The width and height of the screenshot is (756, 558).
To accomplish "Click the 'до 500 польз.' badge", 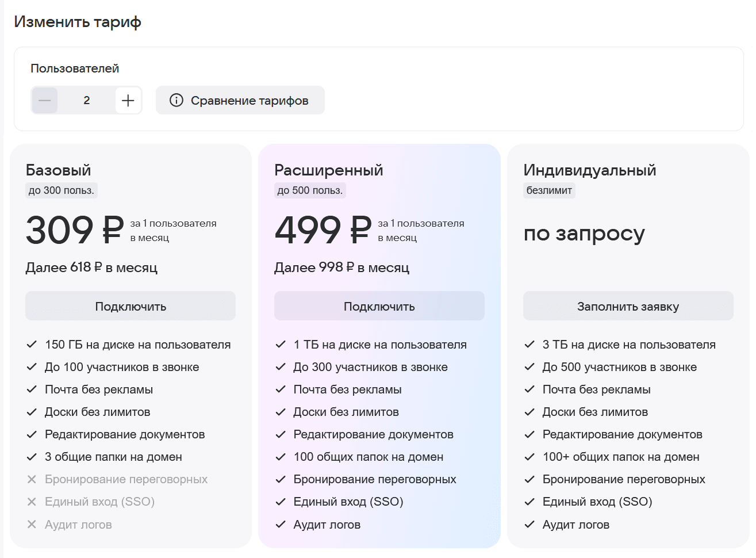I will [310, 190].
